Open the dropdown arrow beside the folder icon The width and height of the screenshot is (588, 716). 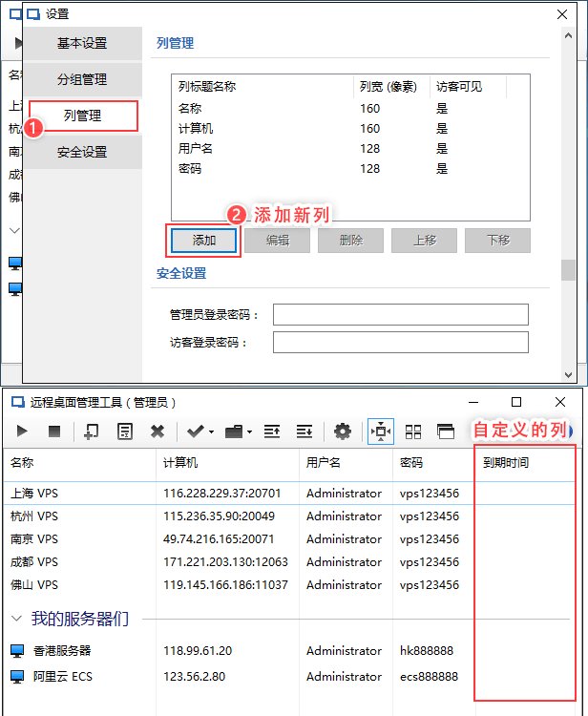click(x=250, y=432)
